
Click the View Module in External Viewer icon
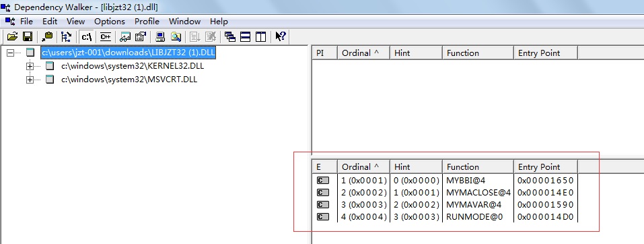click(x=125, y=36)
